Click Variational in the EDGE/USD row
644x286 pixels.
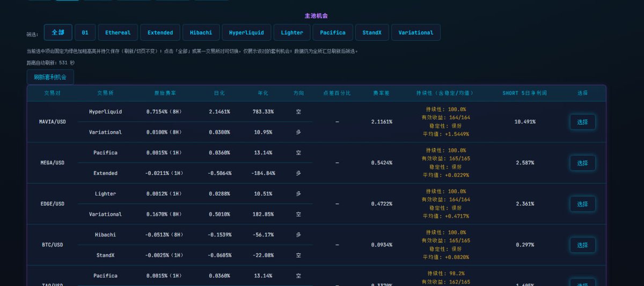[105, 214]
